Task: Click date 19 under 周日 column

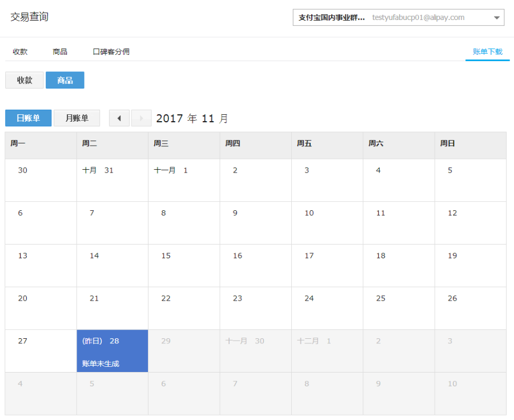Action: point(471,266)
